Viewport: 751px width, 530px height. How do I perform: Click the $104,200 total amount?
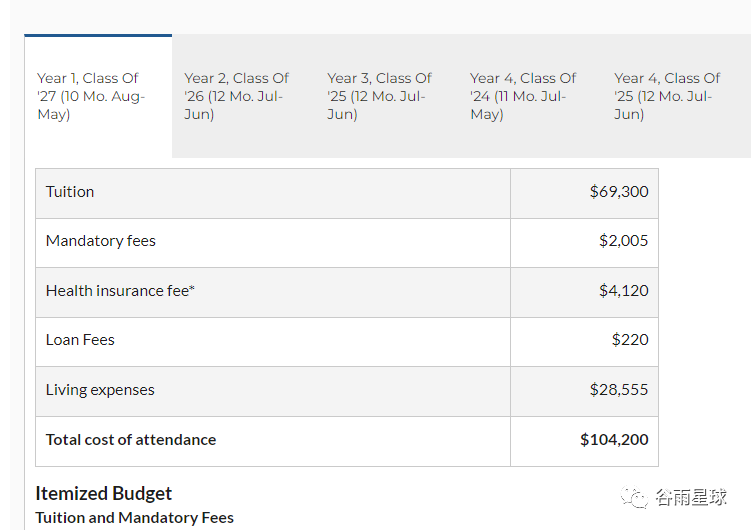pos(614,440)
